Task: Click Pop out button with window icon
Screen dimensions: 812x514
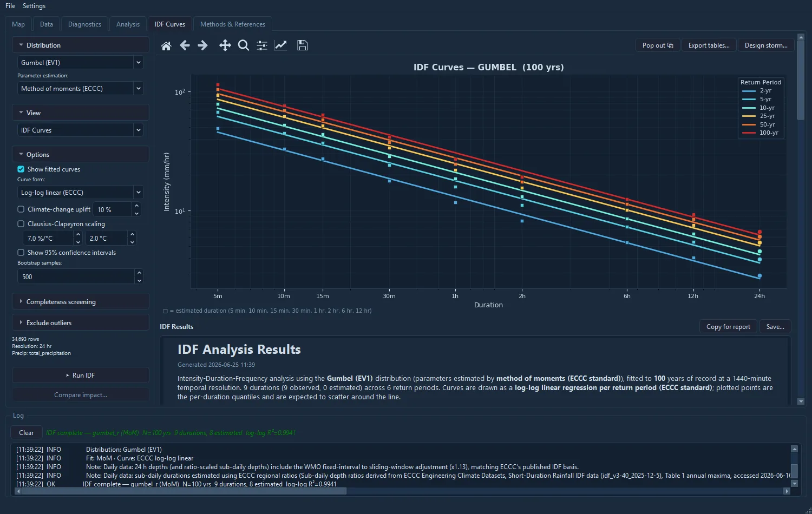Action: pos(658,45)
